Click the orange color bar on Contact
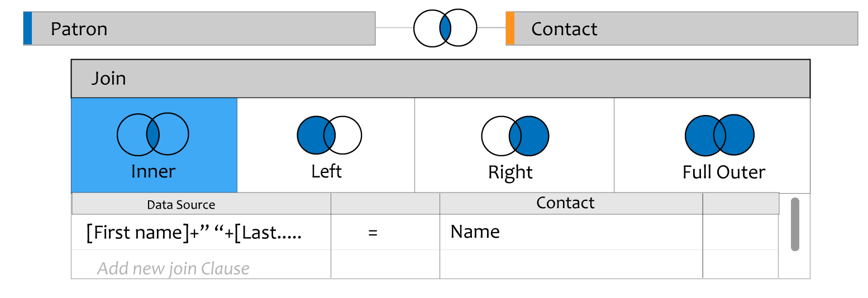 (510, 28)
